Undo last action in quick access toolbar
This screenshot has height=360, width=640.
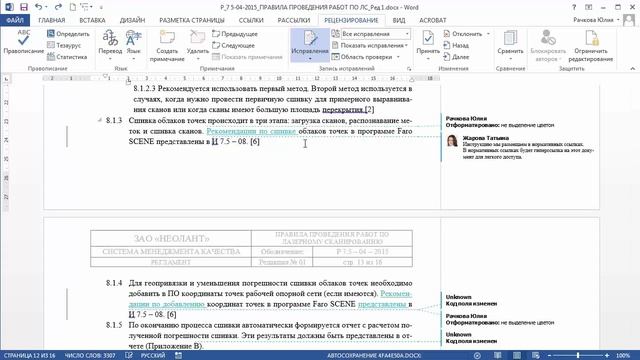pos(38,7)
